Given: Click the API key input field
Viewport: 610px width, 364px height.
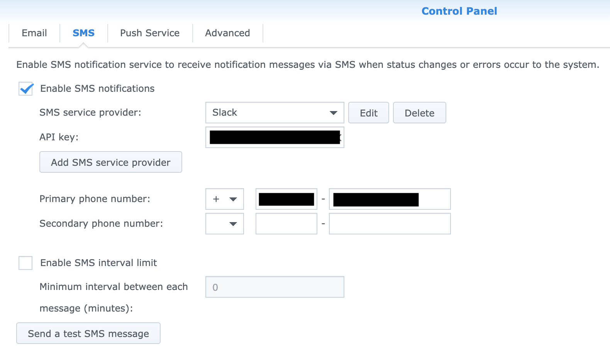Looking at the screenshot, I should [x=274, y=137].
